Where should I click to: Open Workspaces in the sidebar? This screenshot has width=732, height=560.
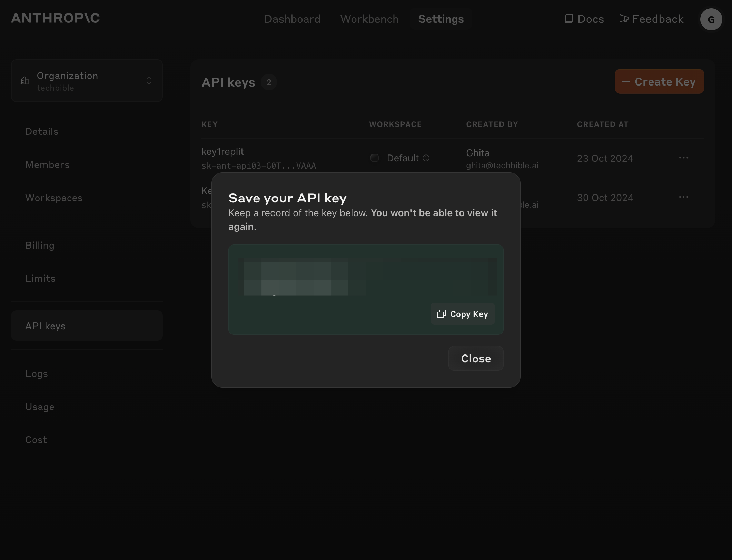pyautogui.click(x=54, y=198)
